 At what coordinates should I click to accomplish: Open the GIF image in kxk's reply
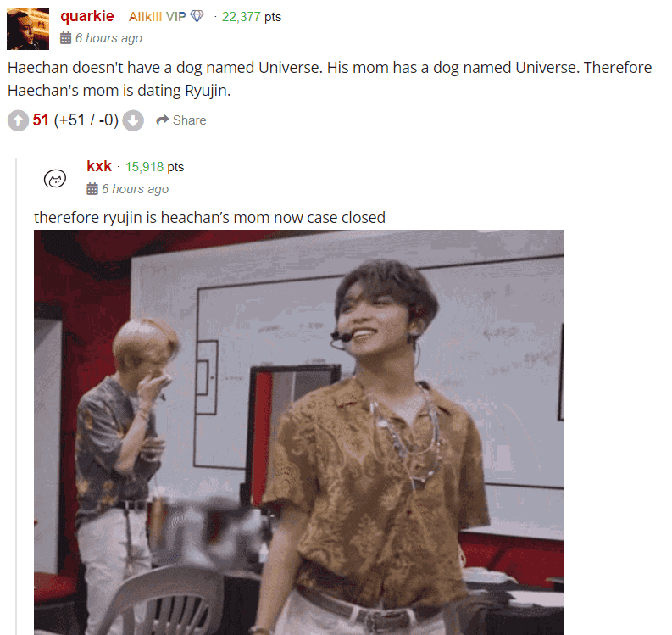tap(299, 432)
